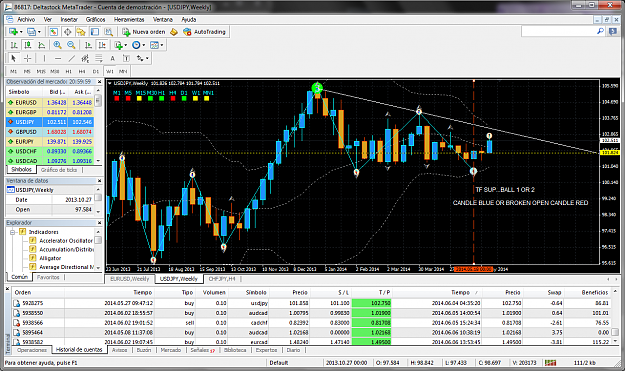
Task: Select the arrow cursor tool
Action: pyautogui.click(x=14, y=58)
